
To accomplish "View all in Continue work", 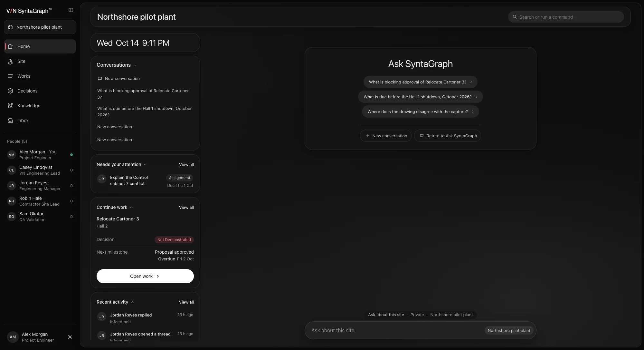I will (x=186, y=207).
